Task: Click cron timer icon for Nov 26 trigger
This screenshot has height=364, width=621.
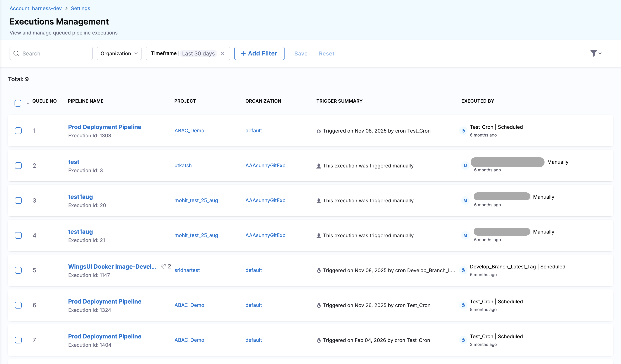Action: [x=319, y=305]
